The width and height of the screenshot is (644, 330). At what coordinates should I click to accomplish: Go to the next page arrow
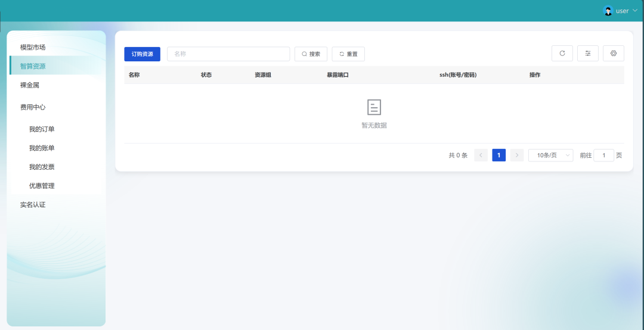[516, 155]
